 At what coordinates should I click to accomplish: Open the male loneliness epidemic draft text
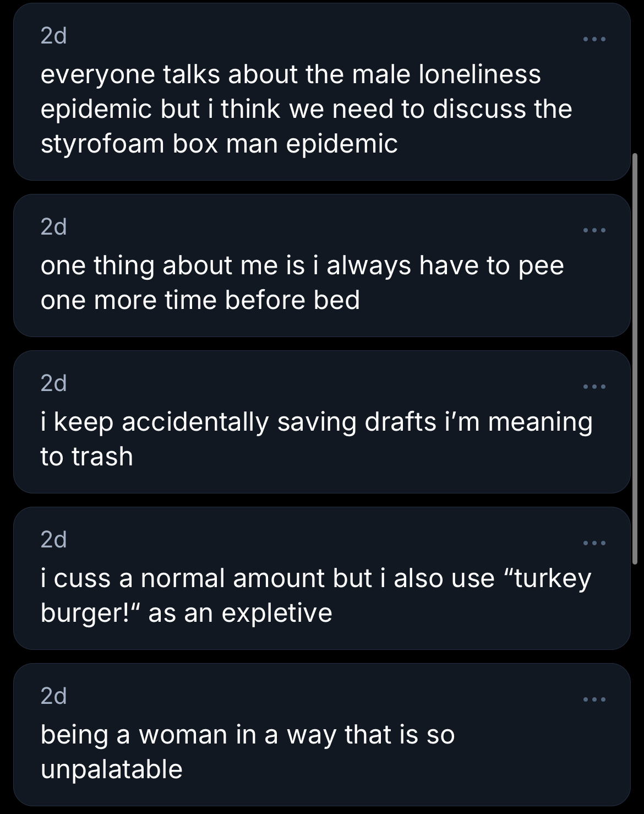click(x=306, y=108)
